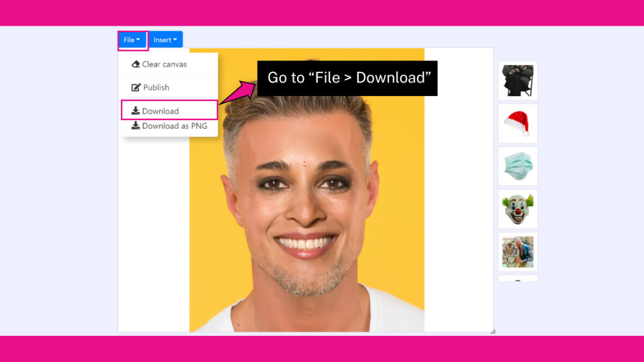The image size is (644, 362).
Task: Select the clown mask sticker
Action: pyautogui.click(x=517, y=209)
